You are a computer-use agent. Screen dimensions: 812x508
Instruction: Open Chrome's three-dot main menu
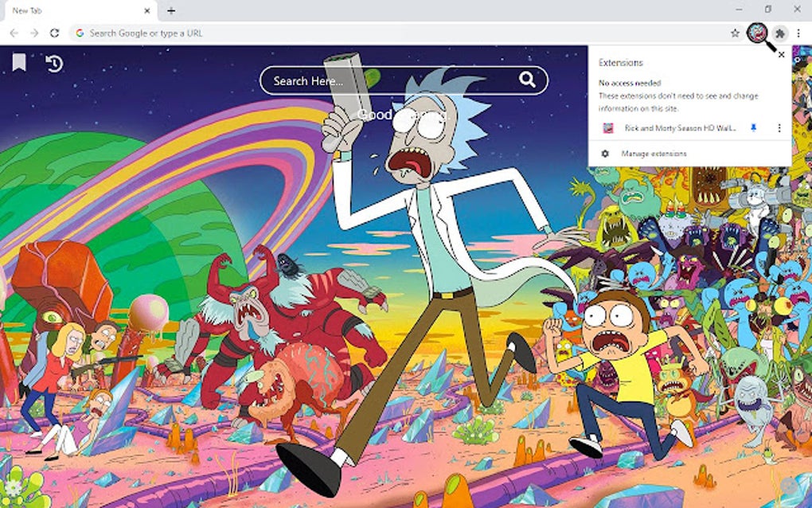point(798,33)
